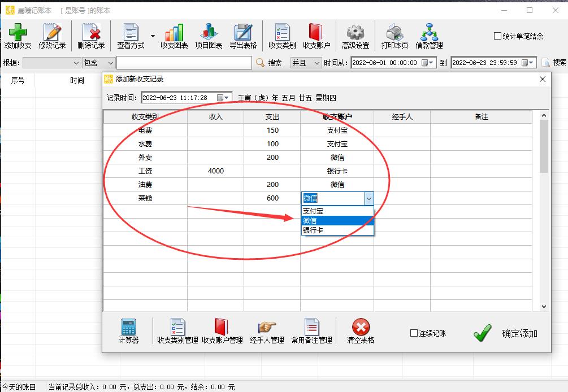Open 高级设置 gear icon
Image resolution: width=568 pixels, height=392 pixels.
tap(355, 32)
